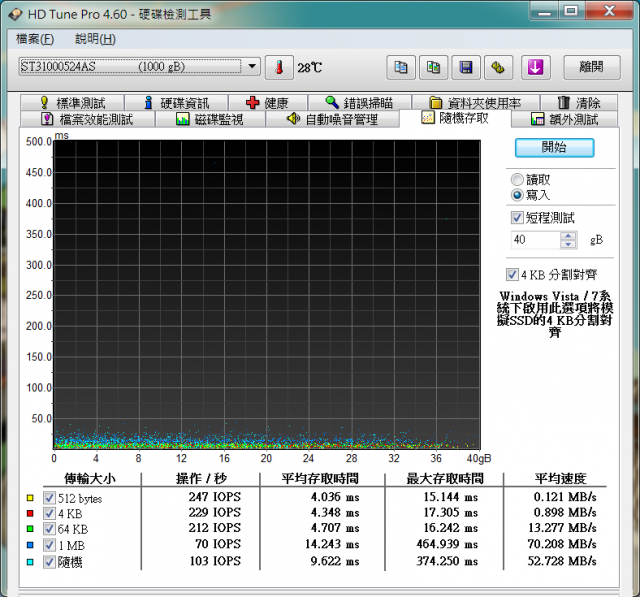
Task: Click the 傳輸大小 column header
Action: [90, 479]
